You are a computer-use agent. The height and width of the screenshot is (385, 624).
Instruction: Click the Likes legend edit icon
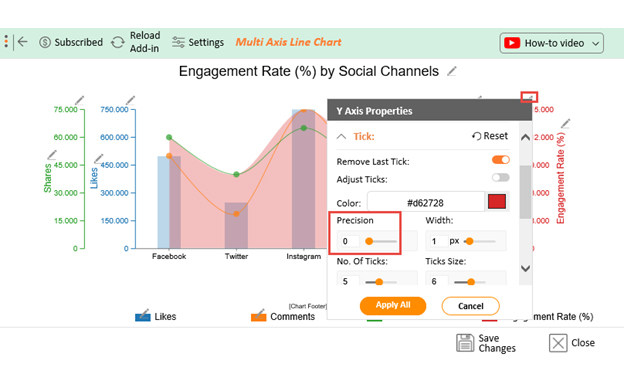point(142,315)
